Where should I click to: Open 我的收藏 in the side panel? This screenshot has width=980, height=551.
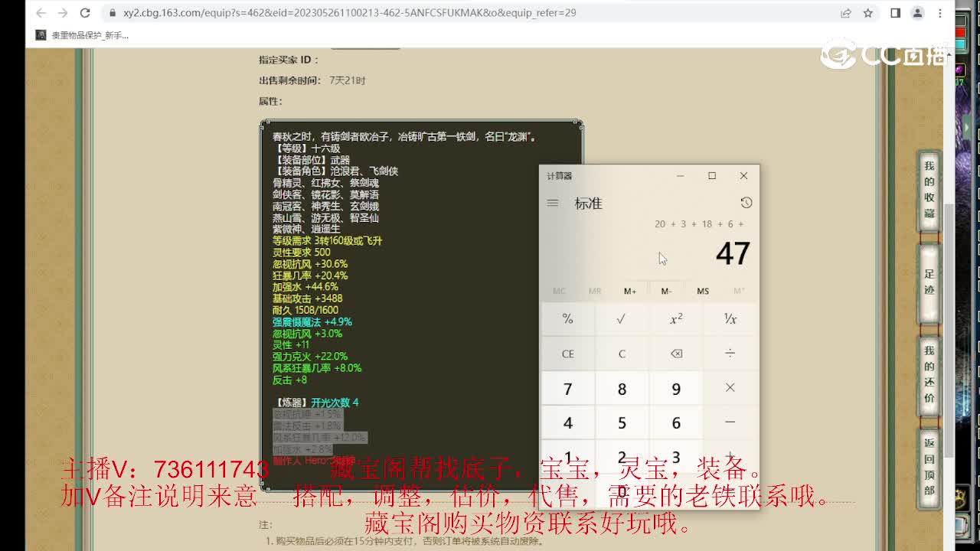[929, 190]
